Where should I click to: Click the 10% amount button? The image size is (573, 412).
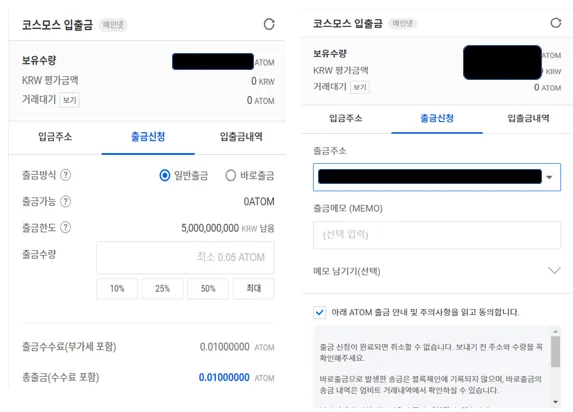tap(117, 289)
